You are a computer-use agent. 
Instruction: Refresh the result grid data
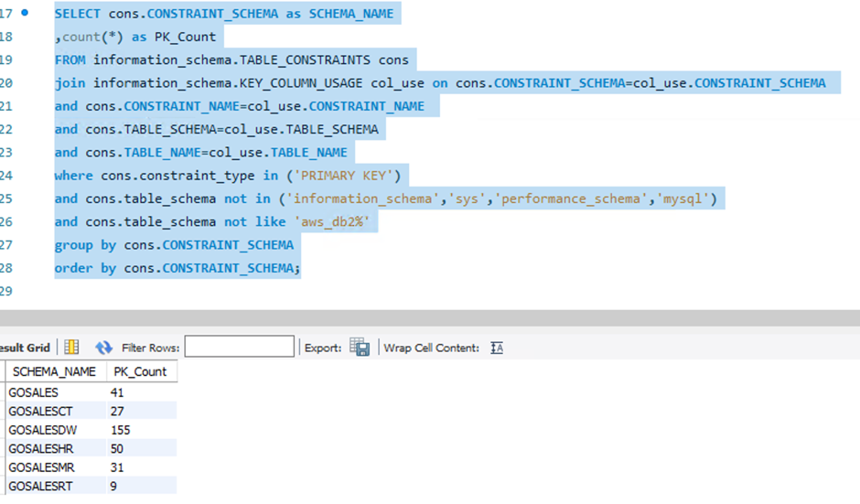click(103, 348)
